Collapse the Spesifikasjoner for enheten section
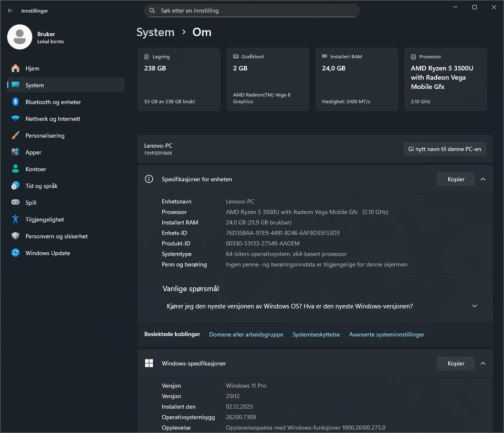The image size is (504, 433). pyautogui.click(x=483, y=179)
